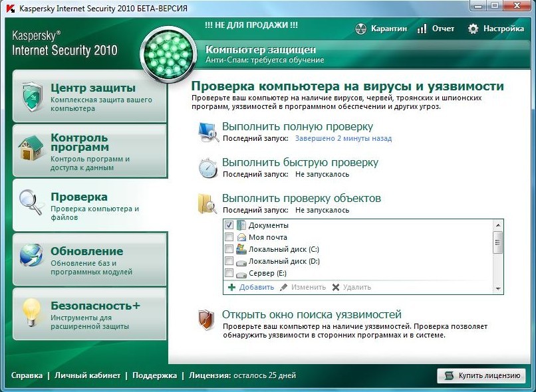
Task: Click the Settings gear icon
Action: pyautogui.click(x=473, y=29)
